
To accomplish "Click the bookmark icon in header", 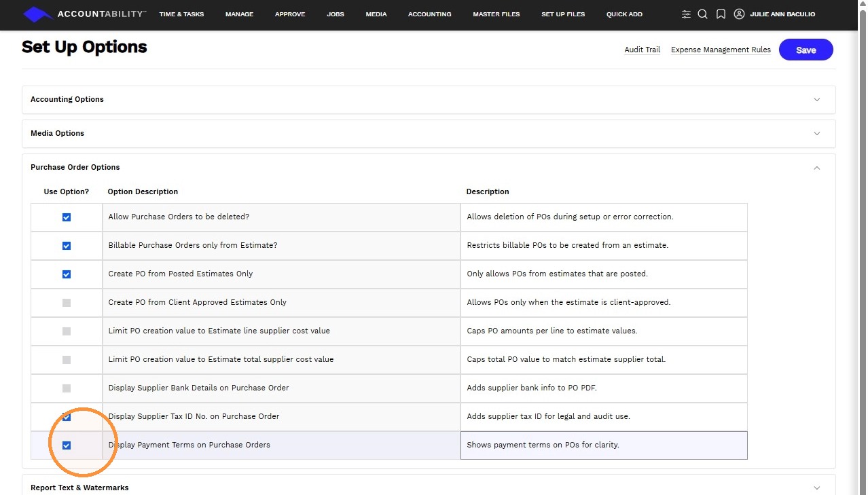I will [721, 14].
